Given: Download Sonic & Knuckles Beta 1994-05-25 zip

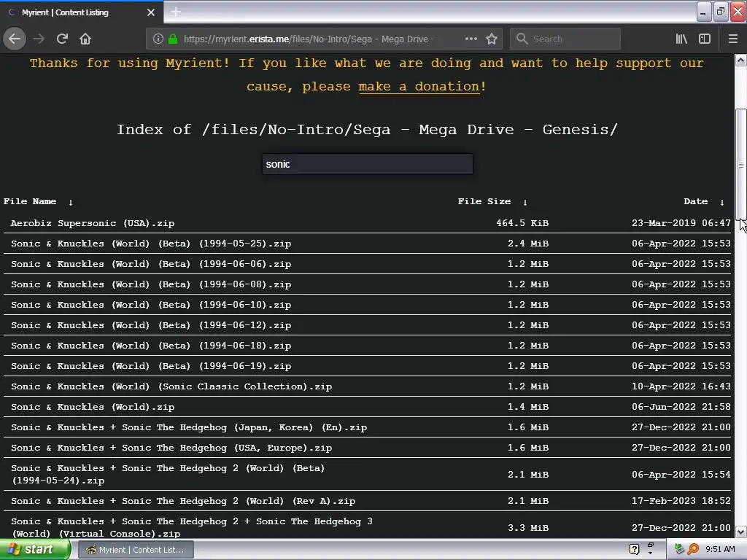Looking at the screenshot, I should (151, 244).
